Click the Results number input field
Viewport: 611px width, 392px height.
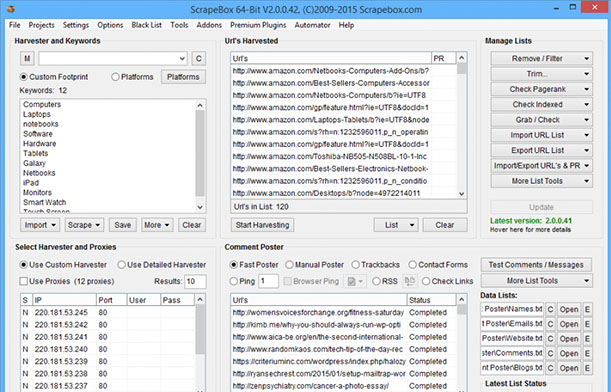(195, 281)
